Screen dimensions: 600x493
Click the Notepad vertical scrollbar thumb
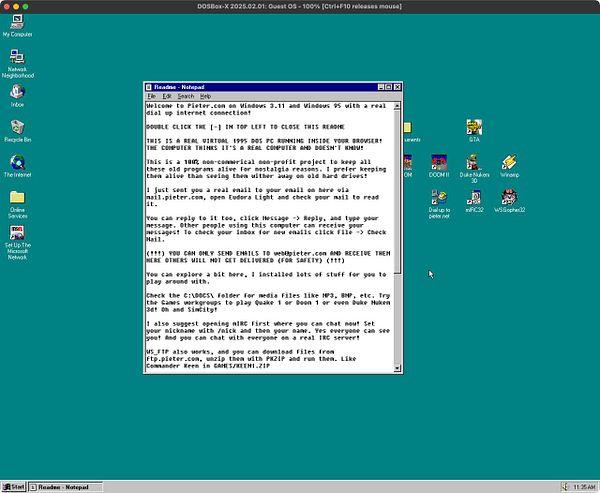point(397,191)
